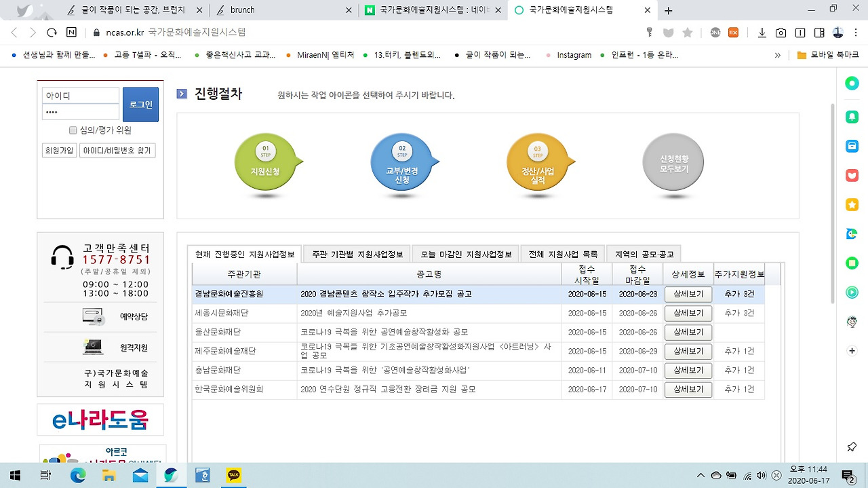Check the 심의/평가 위원 checkbox
The image size is (868, 488).
click(73, 130)
